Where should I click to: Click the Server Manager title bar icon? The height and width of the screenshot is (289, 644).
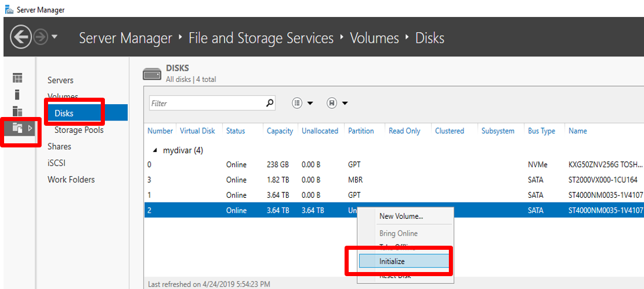point(8,9)
